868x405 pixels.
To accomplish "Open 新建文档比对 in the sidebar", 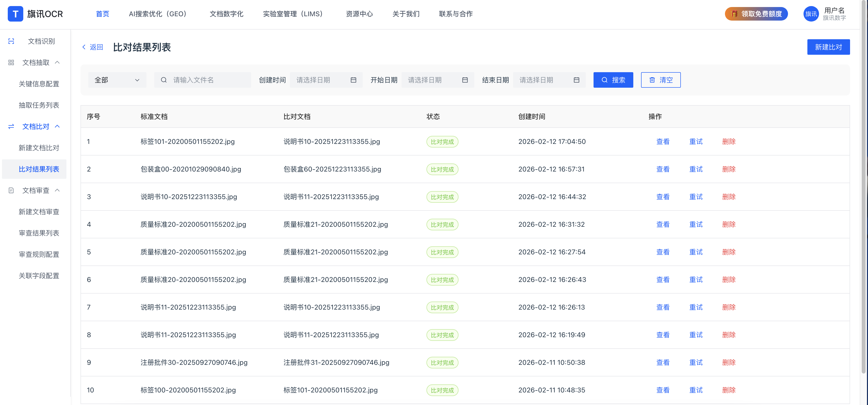I will (x=39, y=148).
